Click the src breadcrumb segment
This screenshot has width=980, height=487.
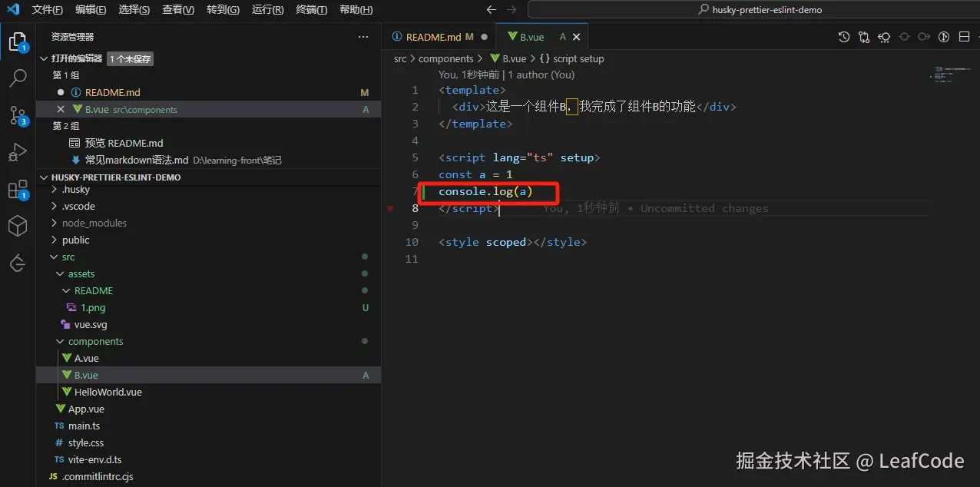[x=400, y=58]
